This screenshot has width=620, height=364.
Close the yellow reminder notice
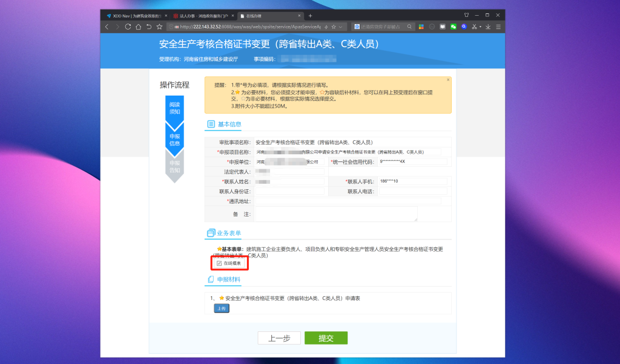448,80
